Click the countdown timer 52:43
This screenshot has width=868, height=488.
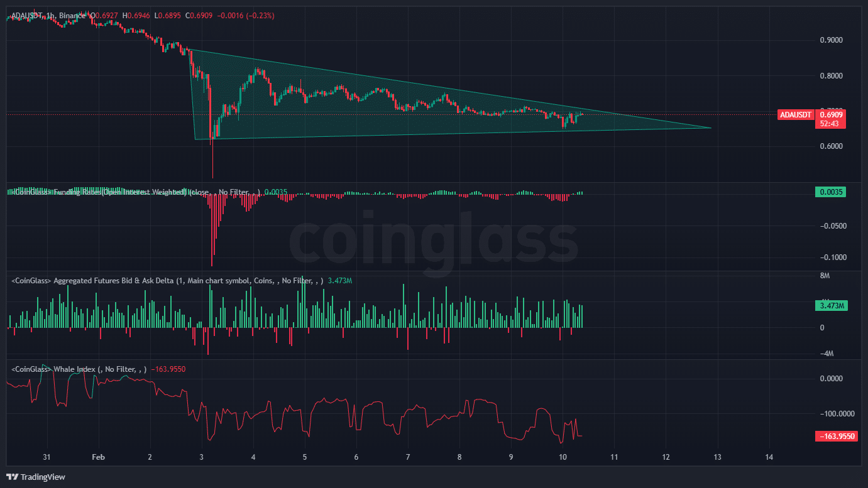[x=830, y=124]
